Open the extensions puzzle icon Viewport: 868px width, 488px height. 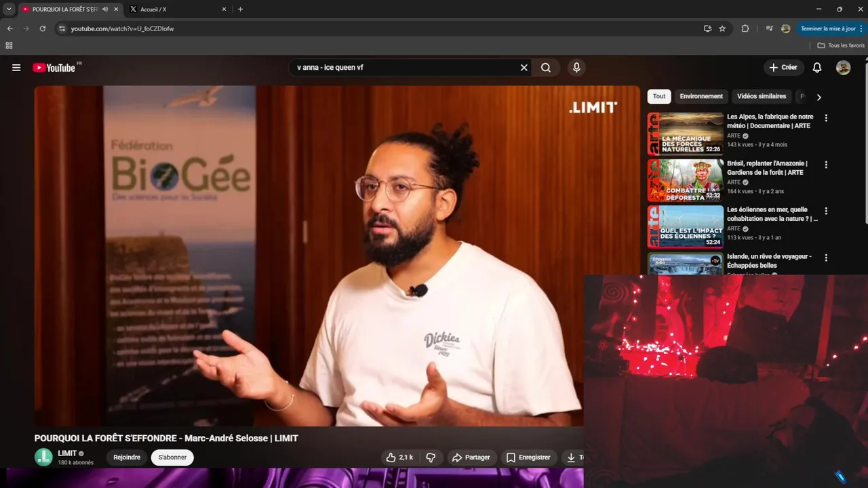tap(745, 28)
